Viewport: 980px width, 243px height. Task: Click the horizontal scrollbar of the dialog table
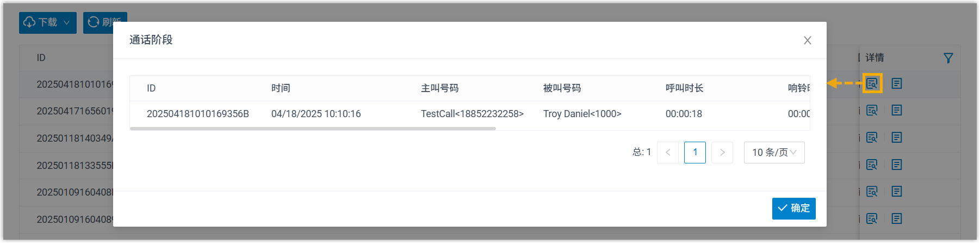(313, 129)
